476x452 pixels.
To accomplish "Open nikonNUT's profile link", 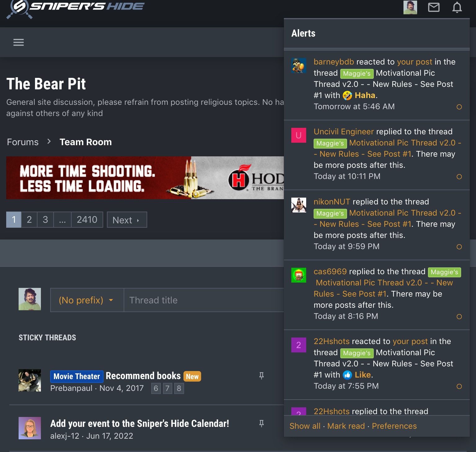I will (x=332, y=202).
